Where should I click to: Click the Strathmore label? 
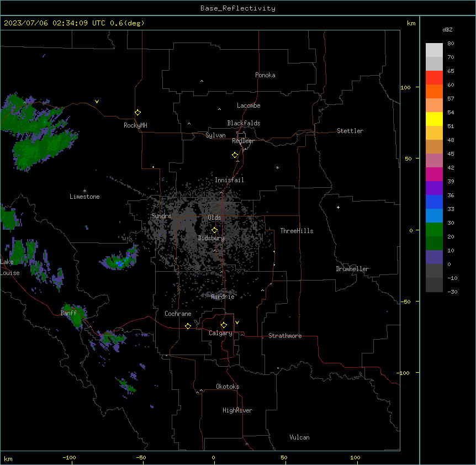(x=285, y=336)
